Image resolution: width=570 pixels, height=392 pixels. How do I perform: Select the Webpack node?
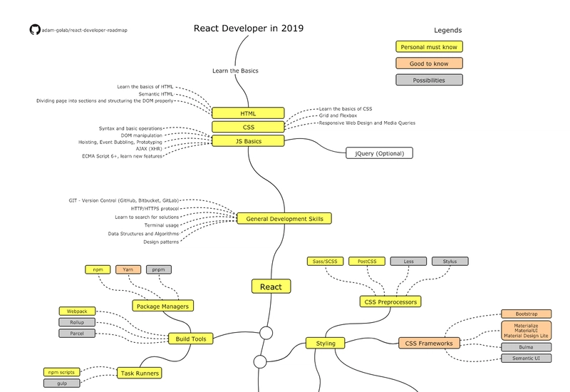tap(77, 311)
